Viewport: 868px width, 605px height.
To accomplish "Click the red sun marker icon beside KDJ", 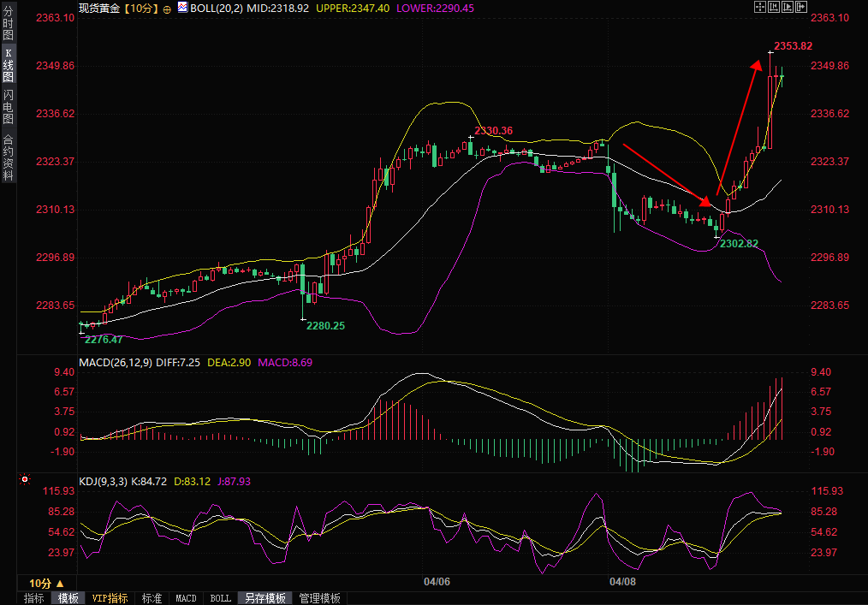I will (x=25, y=481).
